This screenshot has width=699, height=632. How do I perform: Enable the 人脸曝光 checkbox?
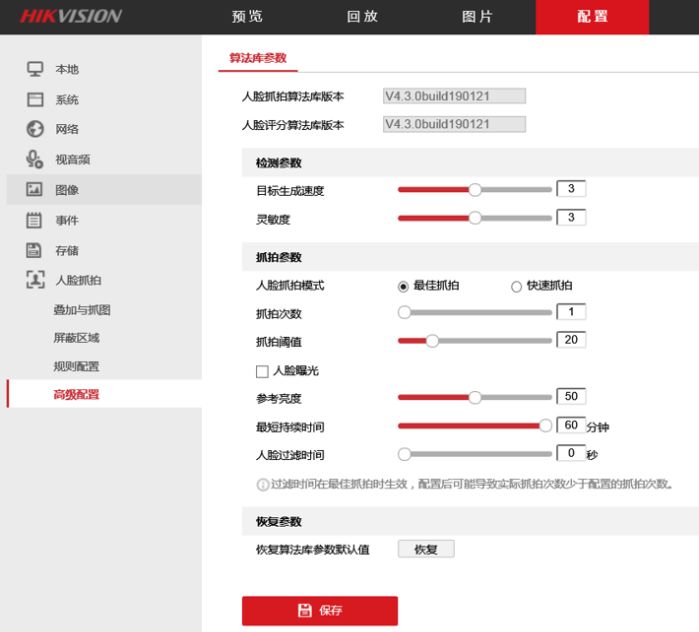tap(262, 371)
